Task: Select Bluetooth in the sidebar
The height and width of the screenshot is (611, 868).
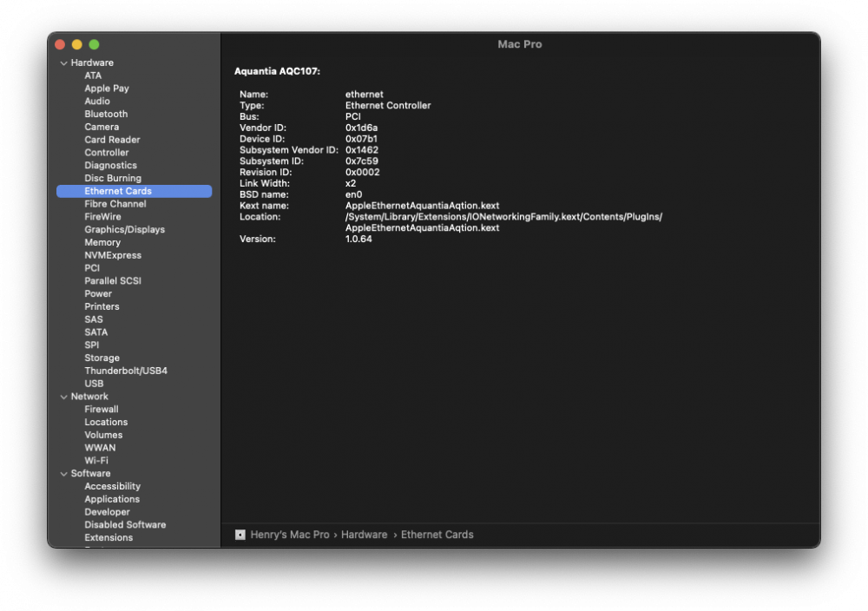Action: 106,114
